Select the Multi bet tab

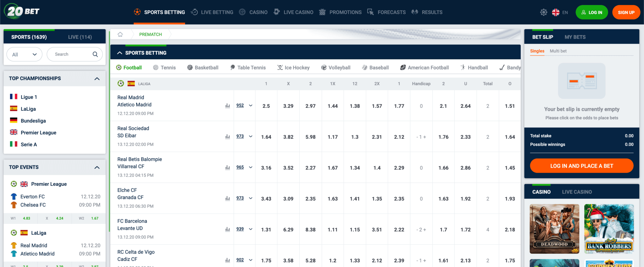coord(558,51)
